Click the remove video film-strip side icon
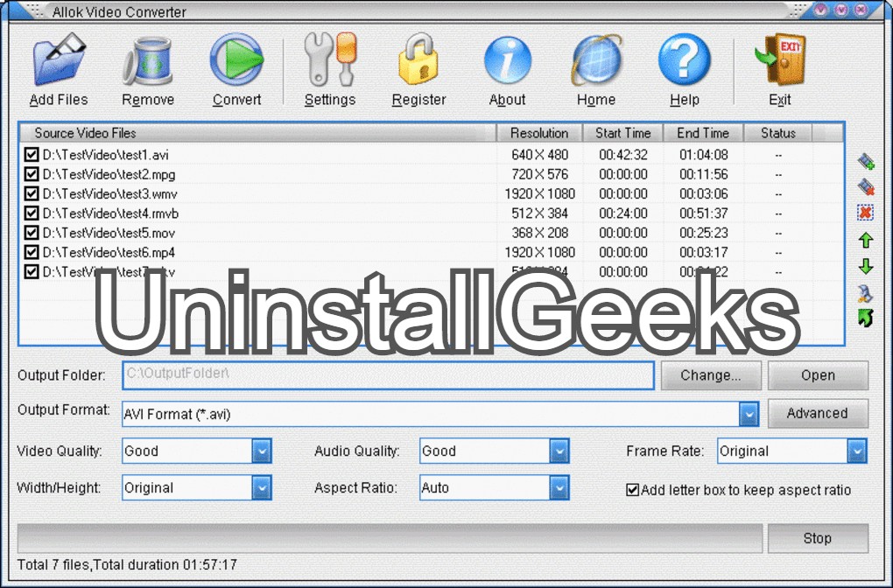 (x=866, y=186)
